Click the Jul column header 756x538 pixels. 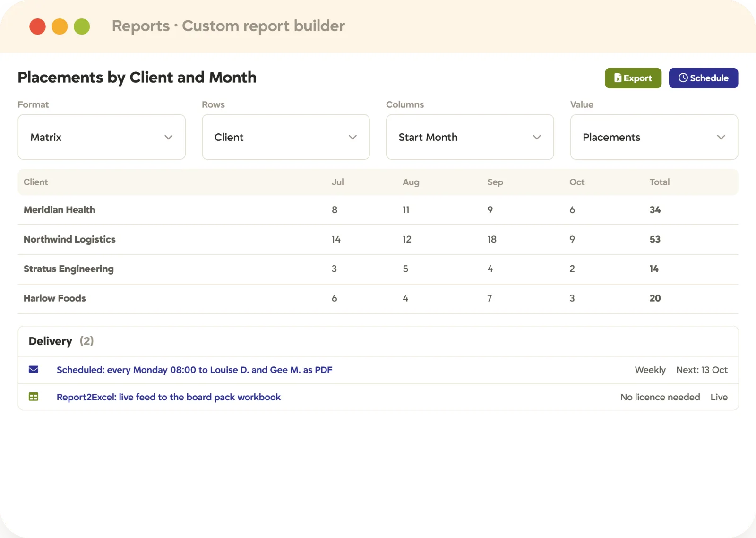[x=338, y=182]
